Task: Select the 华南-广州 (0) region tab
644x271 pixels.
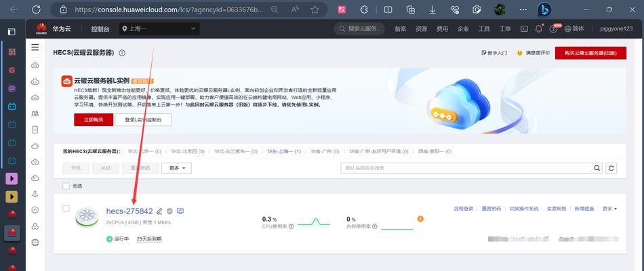Action: [x=325, y=151]
